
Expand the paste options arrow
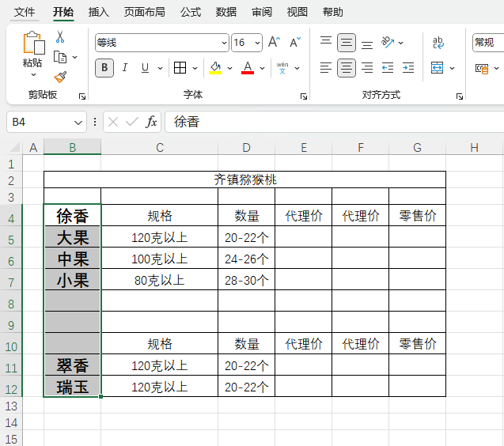pos(33,75)
